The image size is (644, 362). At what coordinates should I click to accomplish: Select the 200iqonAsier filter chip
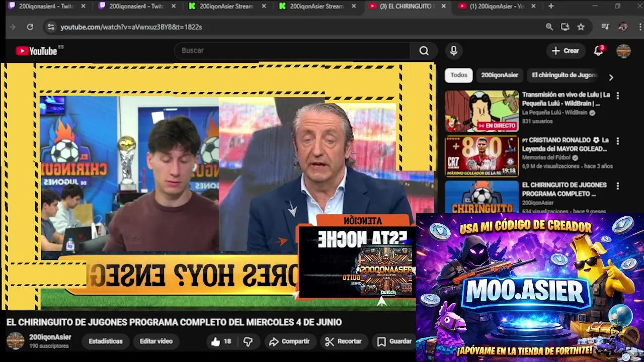pos(500,75)
